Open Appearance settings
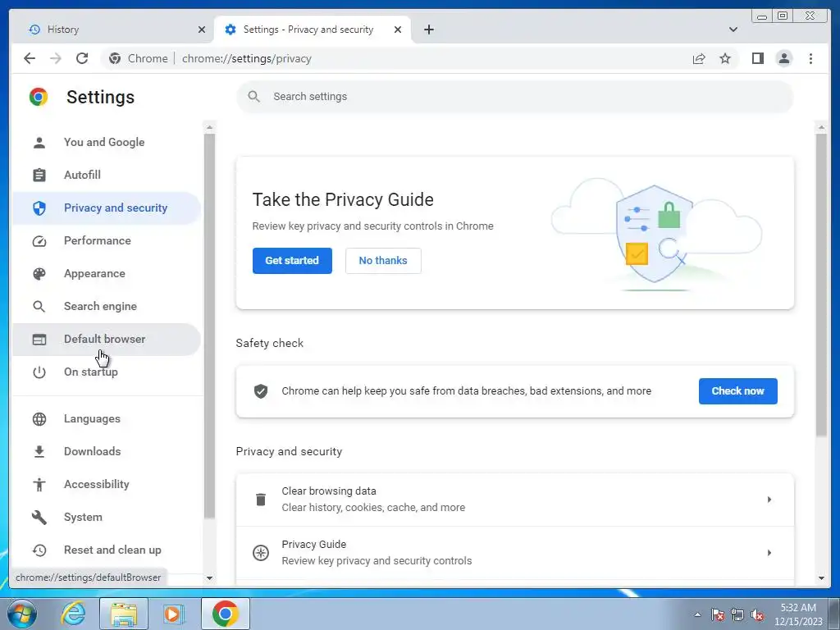The image size is (840, 630). coord(107,273)
